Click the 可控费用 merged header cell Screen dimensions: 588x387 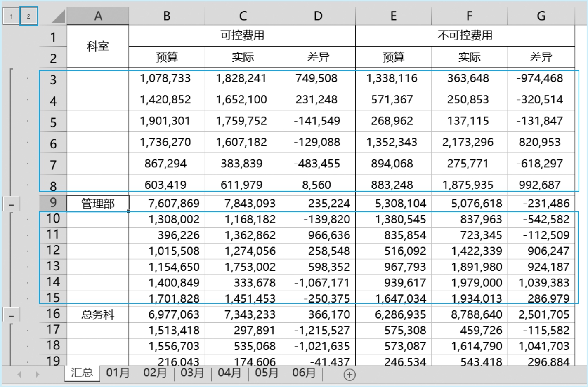point(242,35)
